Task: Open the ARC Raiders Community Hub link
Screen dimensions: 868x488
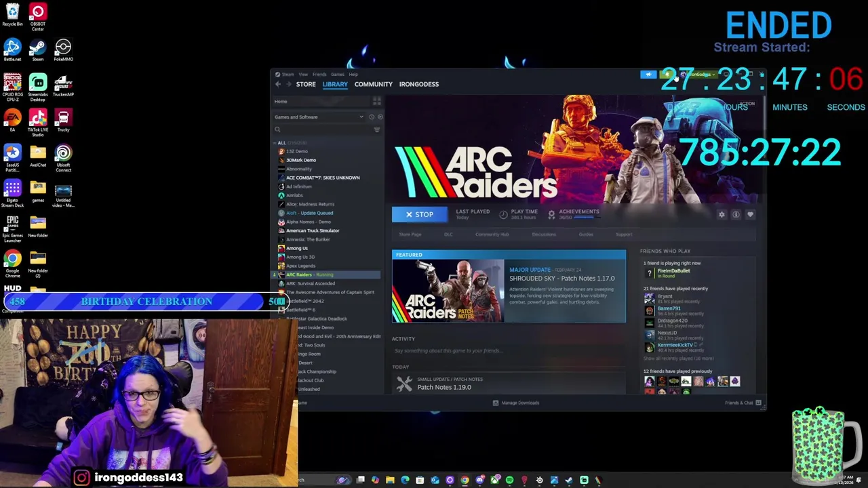Action: click(x=492, y=235)
